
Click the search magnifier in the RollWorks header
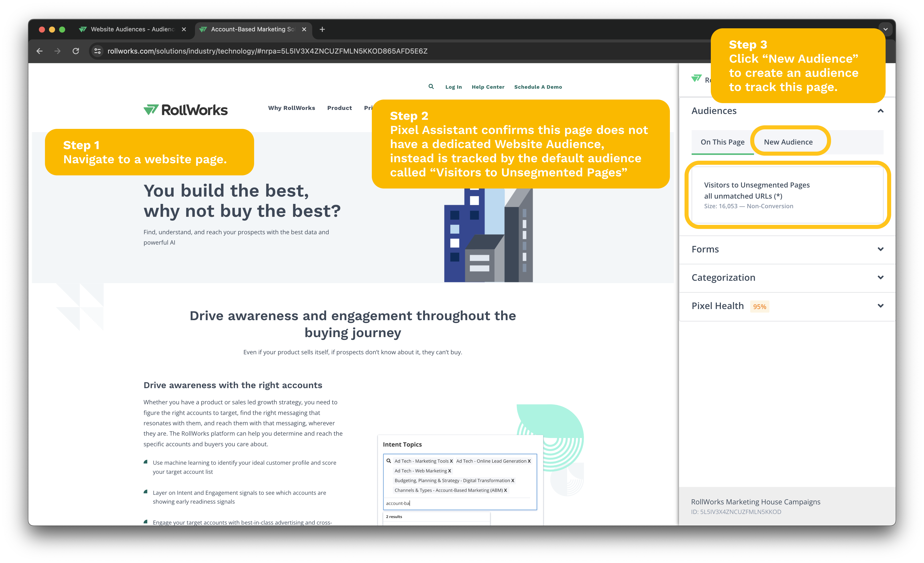[431, 87]
